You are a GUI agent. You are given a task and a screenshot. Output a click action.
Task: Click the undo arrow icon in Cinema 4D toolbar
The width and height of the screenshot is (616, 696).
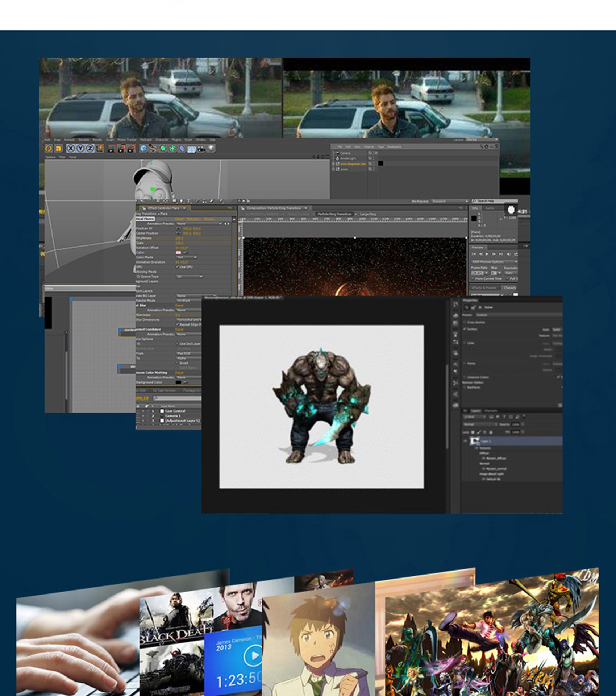pos(48,148)
